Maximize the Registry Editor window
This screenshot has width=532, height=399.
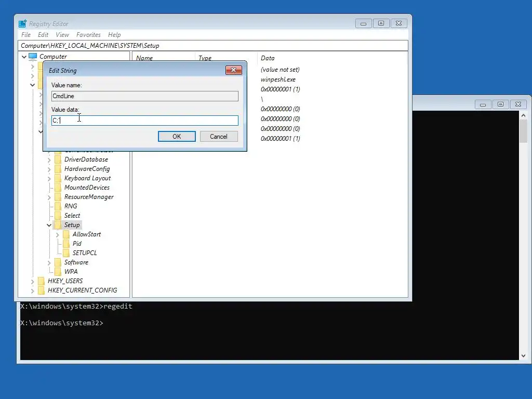click(381, 23)
